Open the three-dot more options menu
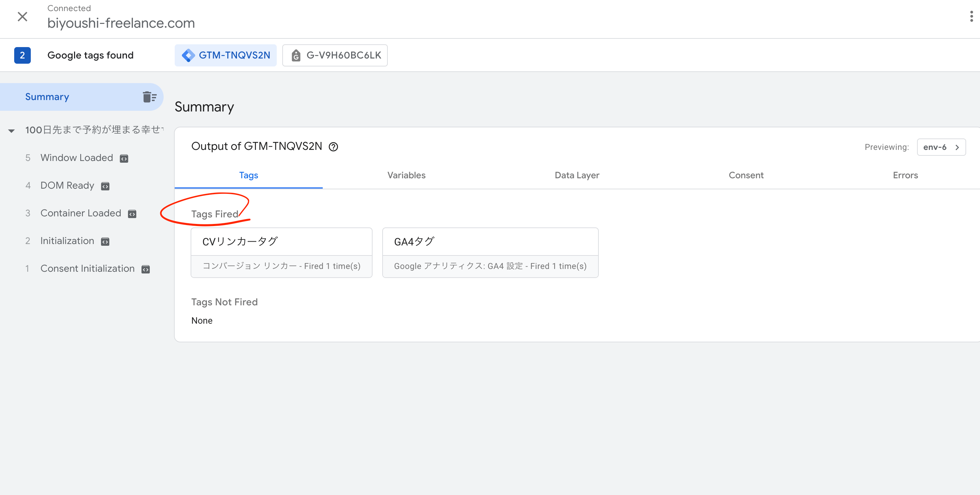This screenshot has width=980, height=495. [971, 16]
